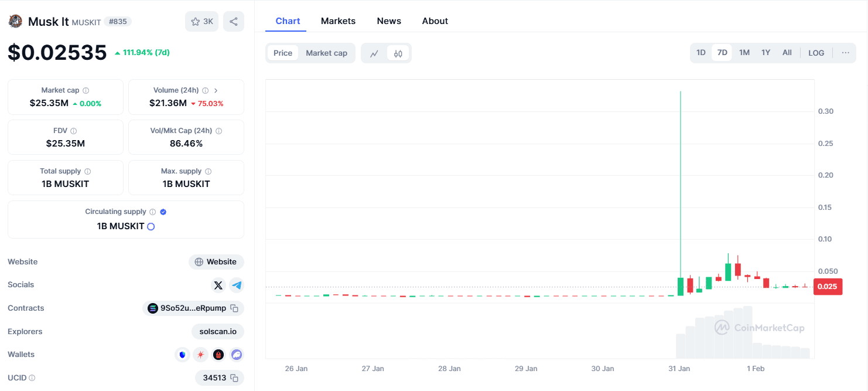Click info icon next to Circulating supply
This screenshot has width=868, height=391.
pos(152,212)
